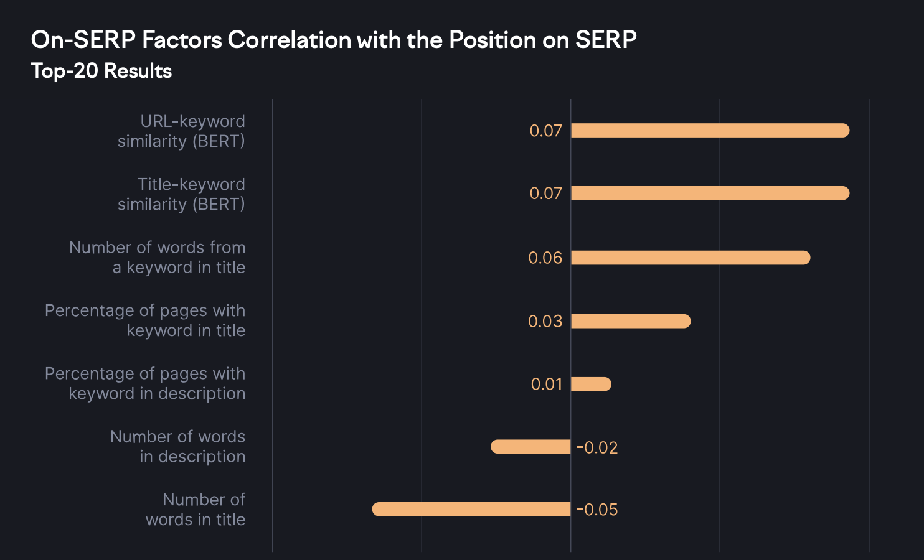Click the Percentage of pages with keyword in description label
Screen dimensions: 924x560
point(145,383)
